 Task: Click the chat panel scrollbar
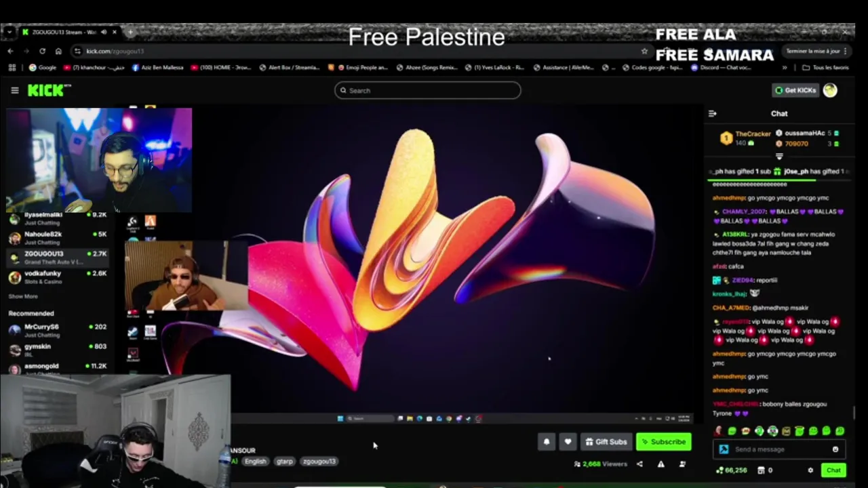[854, 413]
